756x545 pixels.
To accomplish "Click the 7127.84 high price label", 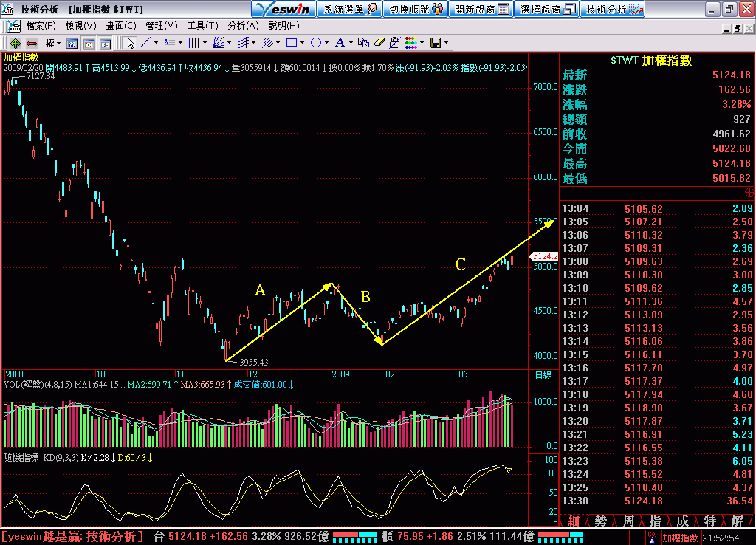I will tap(41, 76).
